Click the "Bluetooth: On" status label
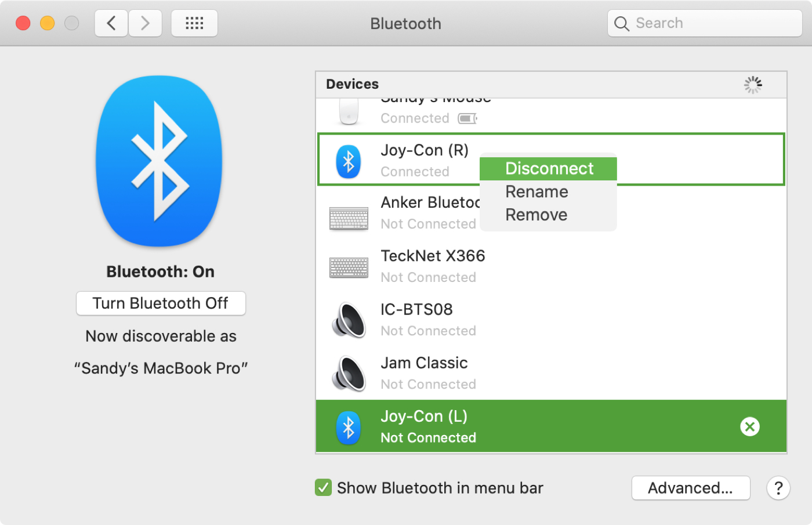This screenshot has height=525, width=812. [161, 271]
